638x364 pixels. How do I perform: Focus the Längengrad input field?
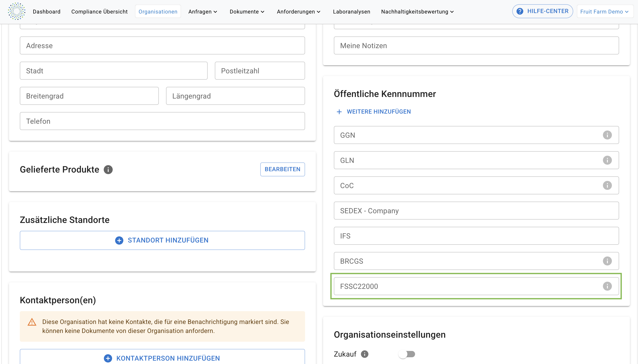tap(235, 96)
